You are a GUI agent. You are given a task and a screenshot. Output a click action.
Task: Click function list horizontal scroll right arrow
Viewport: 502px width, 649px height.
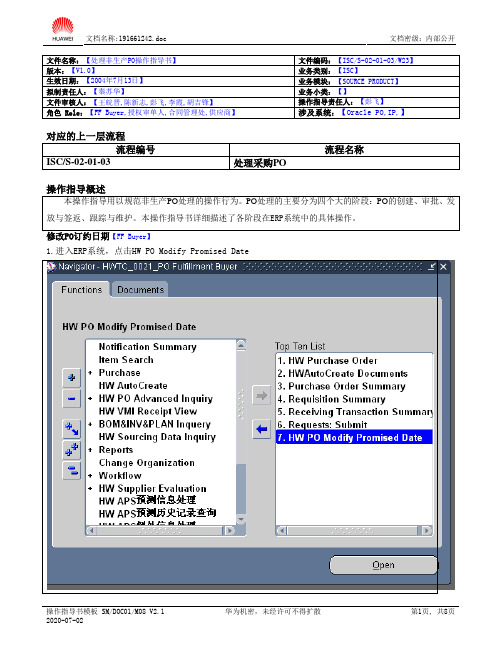228,531
